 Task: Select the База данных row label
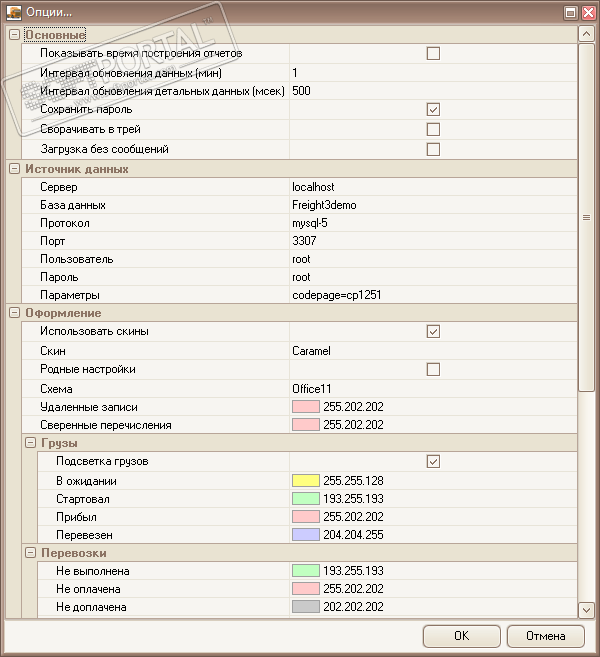[73, 205]
